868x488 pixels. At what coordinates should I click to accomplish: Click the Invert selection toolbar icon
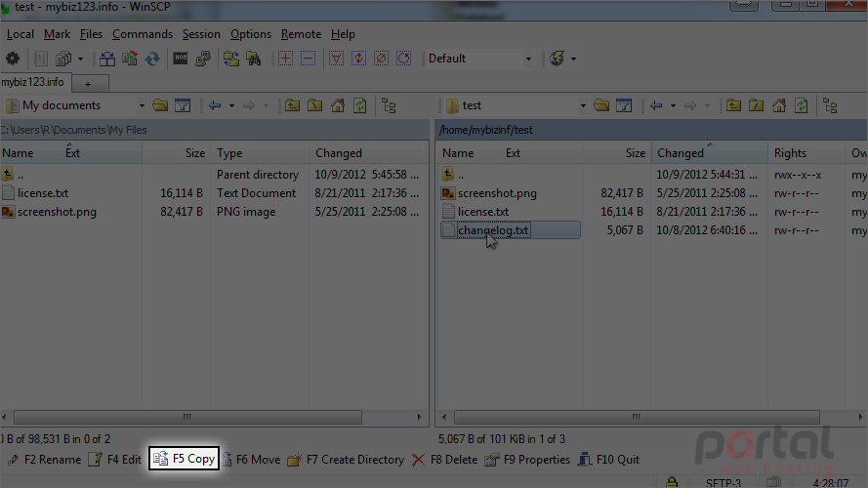(x=358, y=59)
